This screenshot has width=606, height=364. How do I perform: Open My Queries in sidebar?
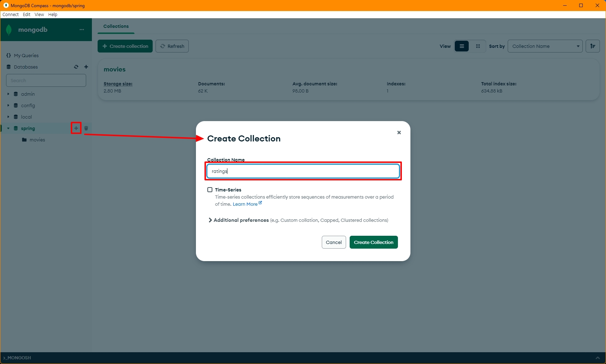pos(26,55)
